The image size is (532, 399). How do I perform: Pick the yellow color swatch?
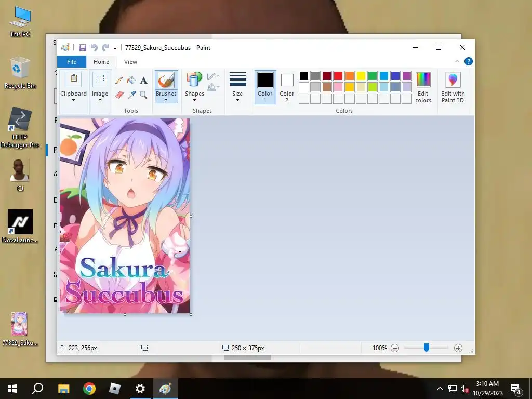tap(361, 76)
